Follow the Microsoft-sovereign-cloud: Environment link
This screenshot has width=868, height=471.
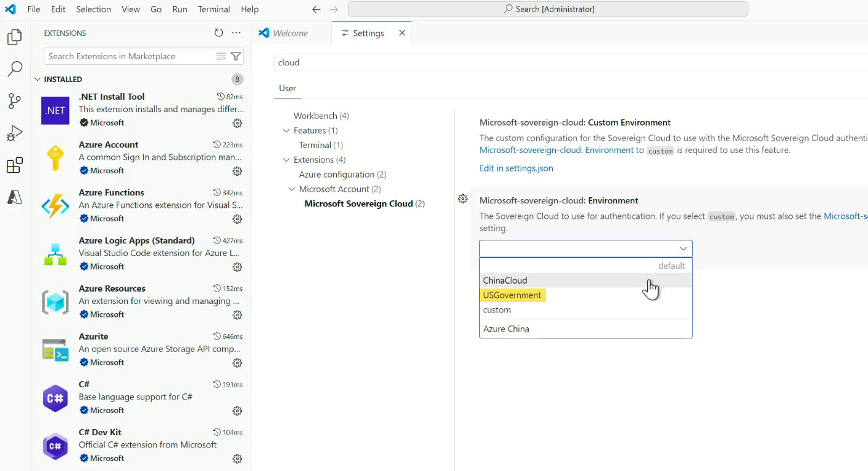tap(556, 150)
